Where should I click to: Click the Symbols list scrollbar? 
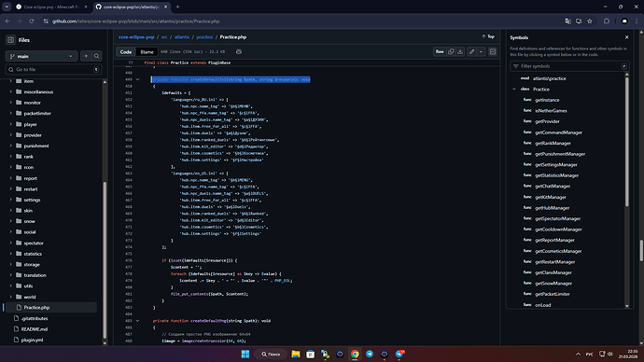[x=627, y=142]
